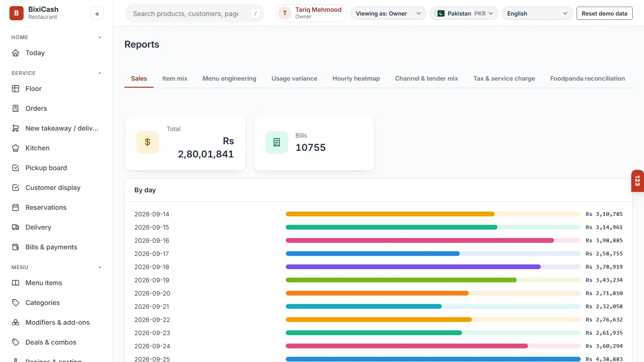Open the Viewing as: Owner dropdown
The image size is (644, 362).
pyautogui.click(x=388, y=14)
